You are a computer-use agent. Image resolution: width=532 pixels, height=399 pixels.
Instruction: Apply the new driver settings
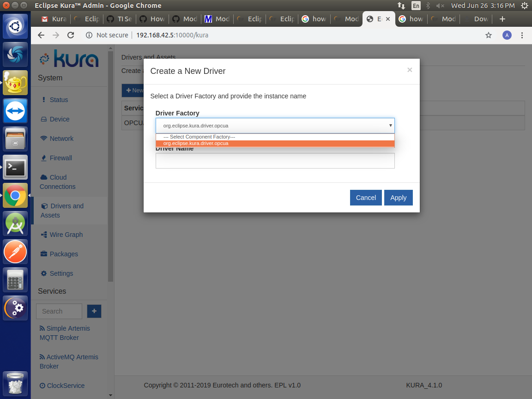[399, 198]
